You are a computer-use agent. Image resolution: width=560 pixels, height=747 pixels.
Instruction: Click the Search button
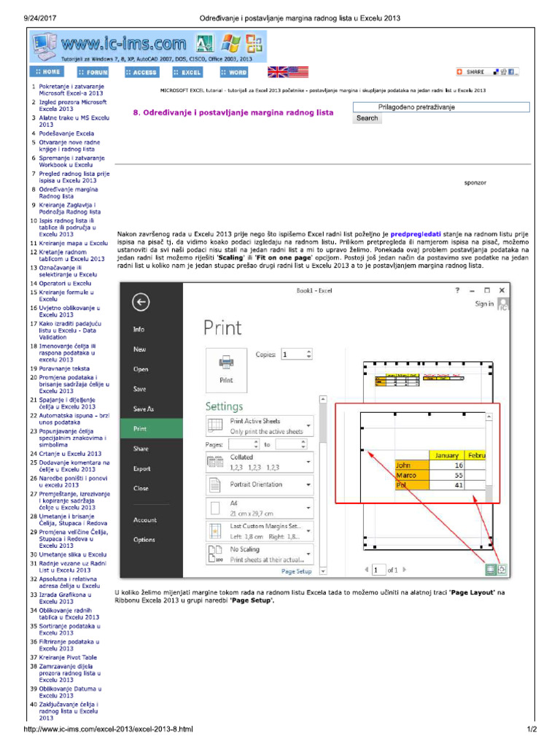click(367, 118)
